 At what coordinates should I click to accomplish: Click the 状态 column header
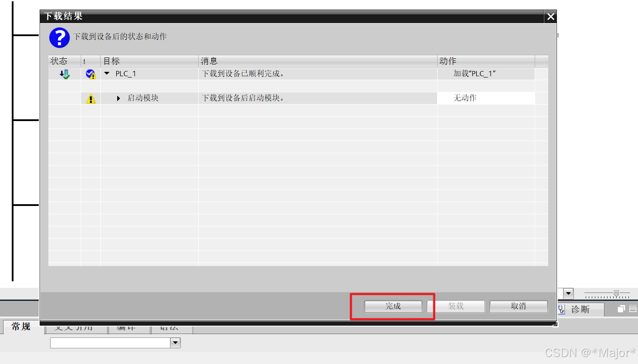58,61
